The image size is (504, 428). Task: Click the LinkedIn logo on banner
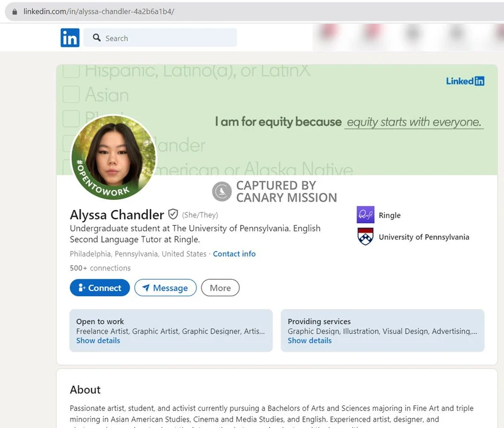[x=465, y=81]
